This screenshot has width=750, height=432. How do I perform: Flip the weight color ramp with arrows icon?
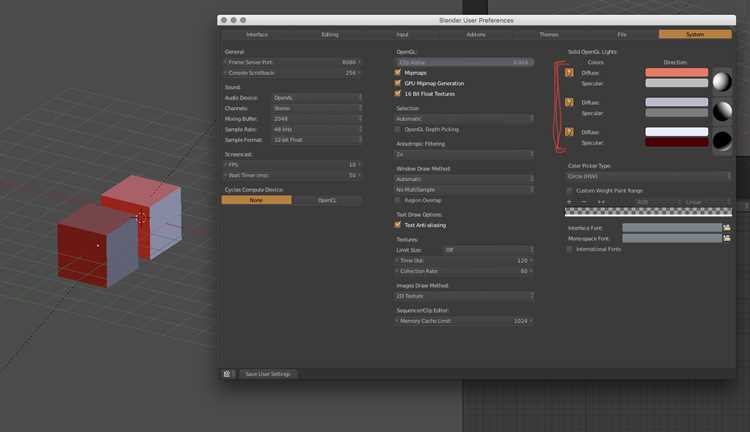click(x=601, y=202)
